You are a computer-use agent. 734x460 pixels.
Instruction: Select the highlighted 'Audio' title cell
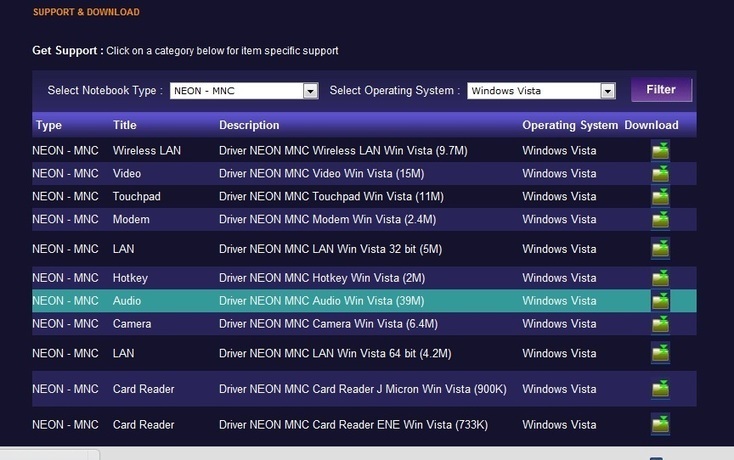[x=126, y=301]
